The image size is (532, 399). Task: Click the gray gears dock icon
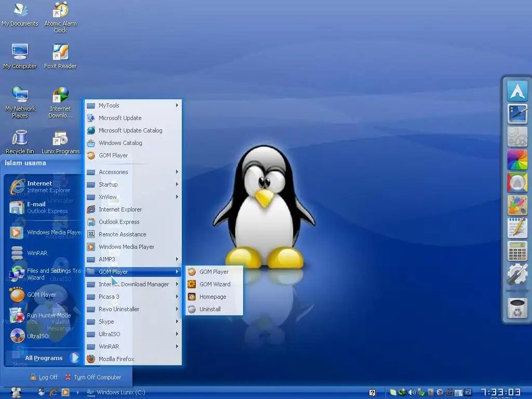(517, 137)
